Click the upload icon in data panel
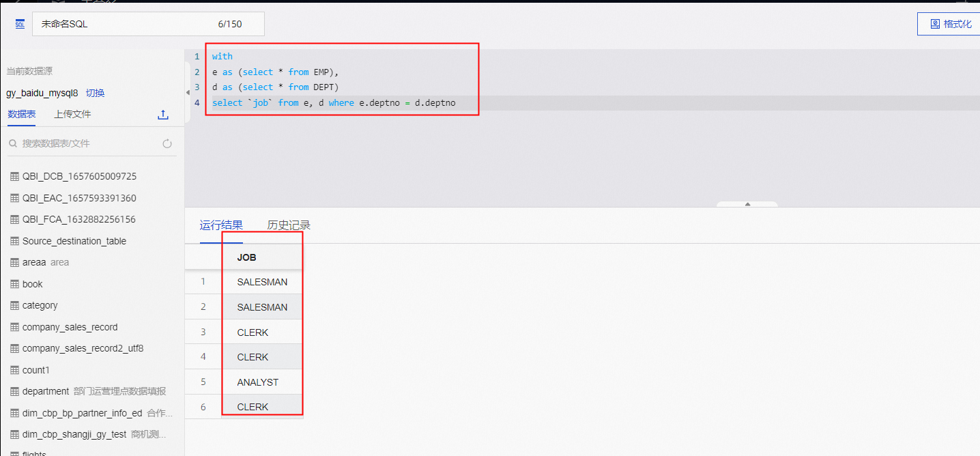The image size is (980, 456). pyautogui.click(x=163, y=115)
